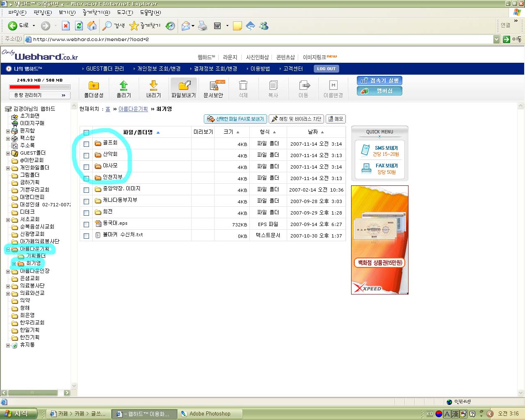Open the 파일보내기 send file tool

click(184, 86)
